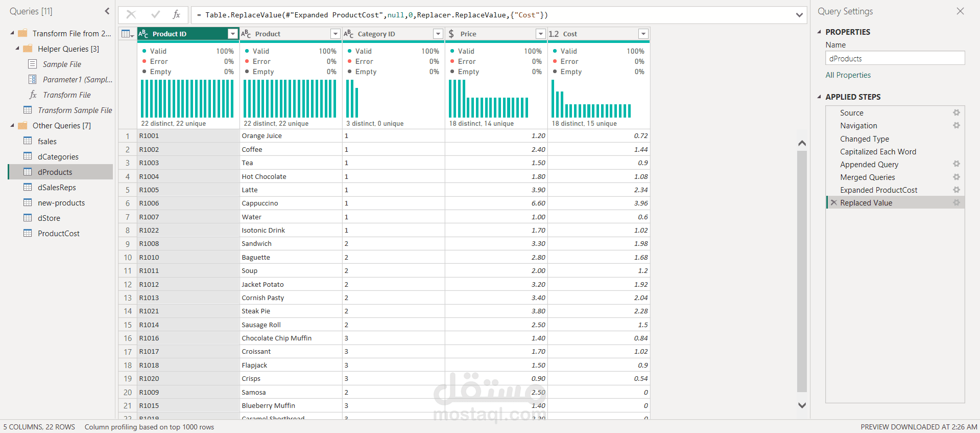Collapse the APPLIED STEPS section
980x433 pixels.
pyautogui.click(x=819, y=97)
